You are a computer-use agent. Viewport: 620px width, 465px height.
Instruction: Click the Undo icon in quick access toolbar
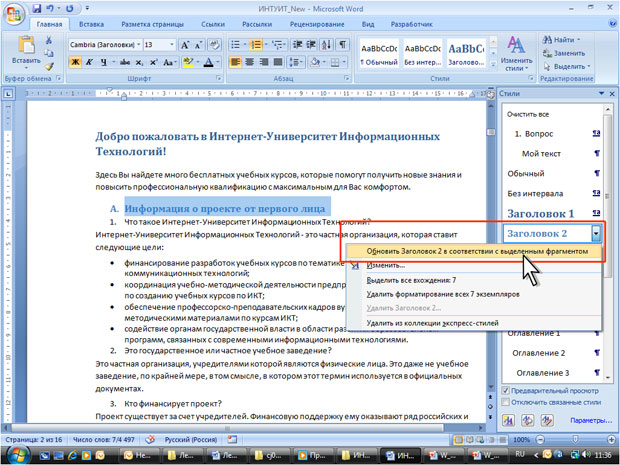pyautogui.click(x=50, y=8)
